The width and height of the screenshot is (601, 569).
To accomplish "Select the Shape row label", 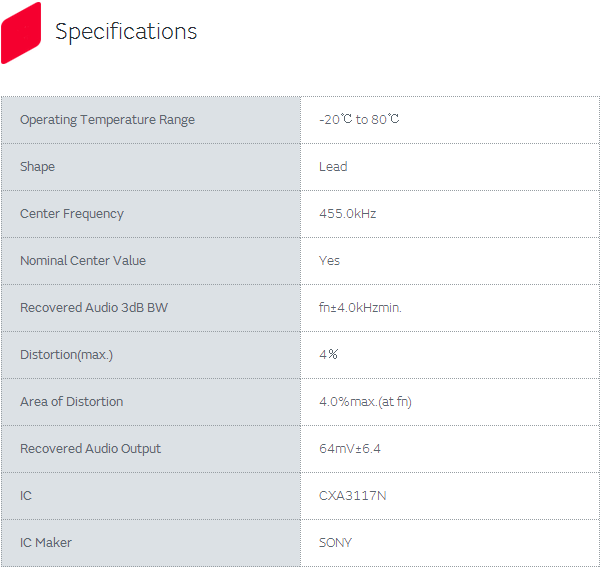I will (37, 167).
